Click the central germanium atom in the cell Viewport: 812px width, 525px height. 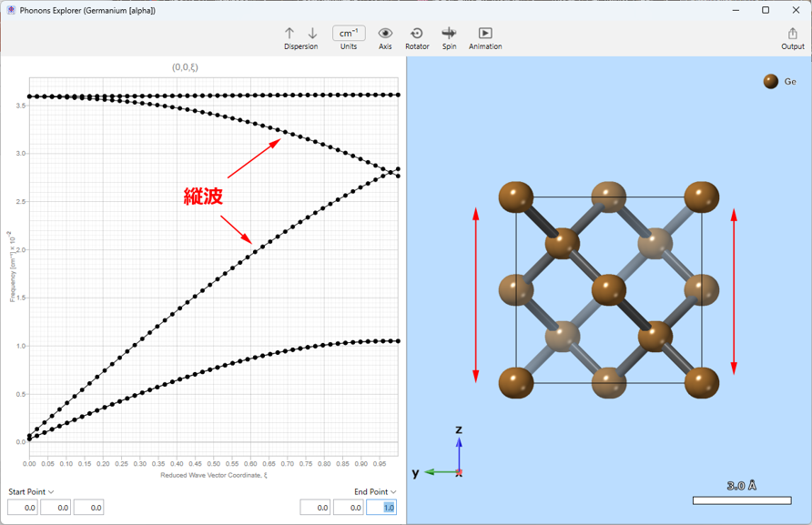point(609,290)
